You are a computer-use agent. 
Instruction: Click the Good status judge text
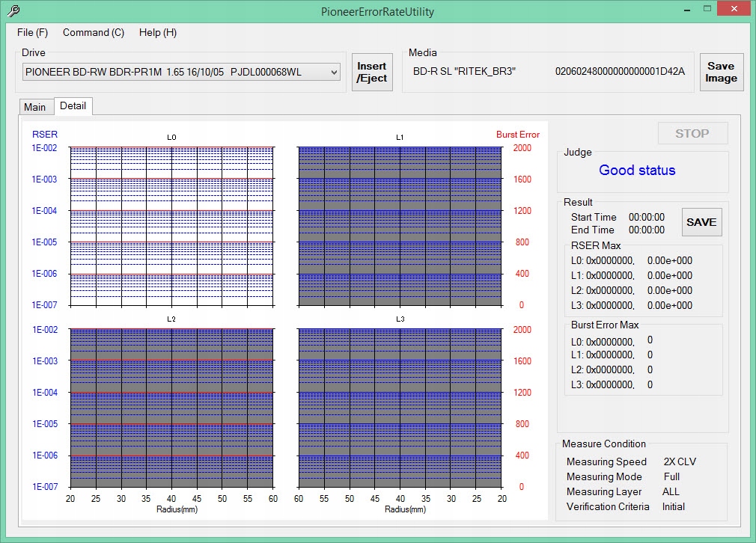pyautogui.click(x=637, y=171)
